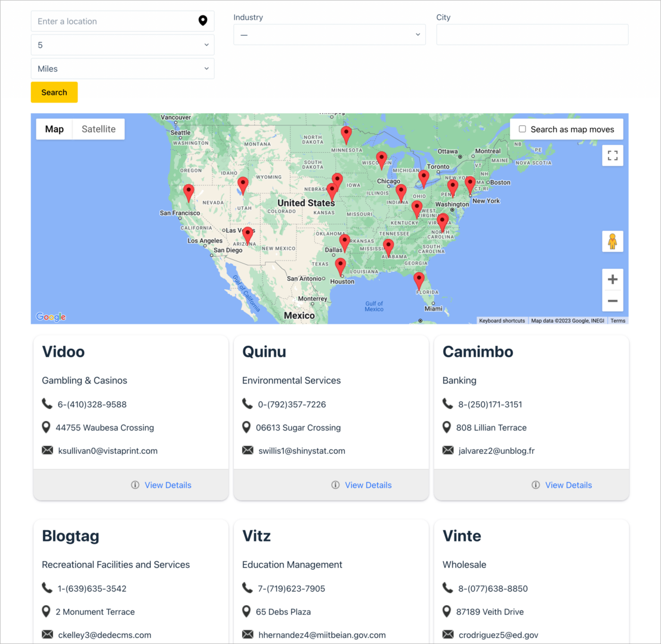Open the radius dropdown showing 5
The height and width of the screenshot is (644, 661).
coord(122,45)
